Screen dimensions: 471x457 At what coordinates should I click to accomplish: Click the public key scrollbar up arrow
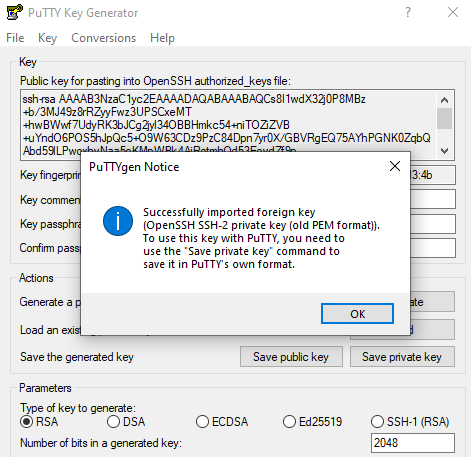coord(444,100)
